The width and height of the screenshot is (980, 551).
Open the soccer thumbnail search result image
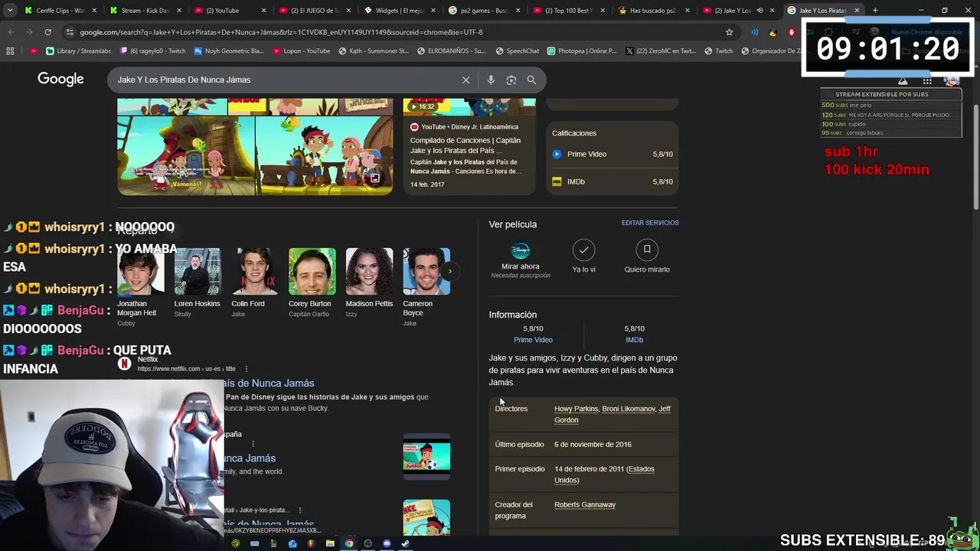[426, 457]
